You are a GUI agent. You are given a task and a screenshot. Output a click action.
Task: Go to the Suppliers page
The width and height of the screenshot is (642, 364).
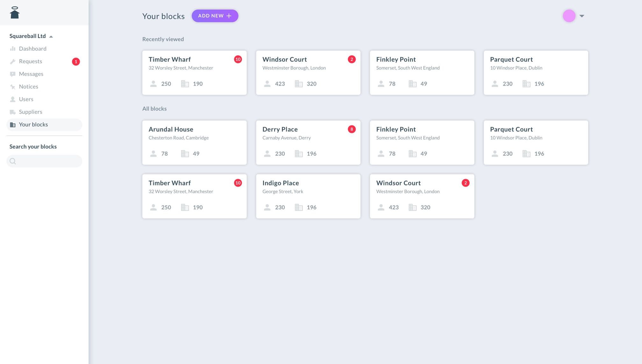click(x=31, y=112)
